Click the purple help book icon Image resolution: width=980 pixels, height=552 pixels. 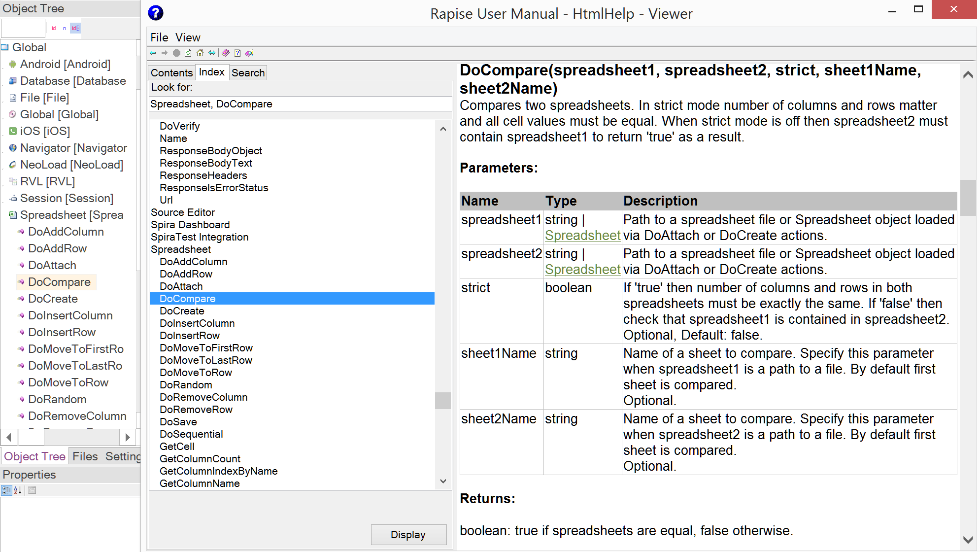(x=226, y=53)
